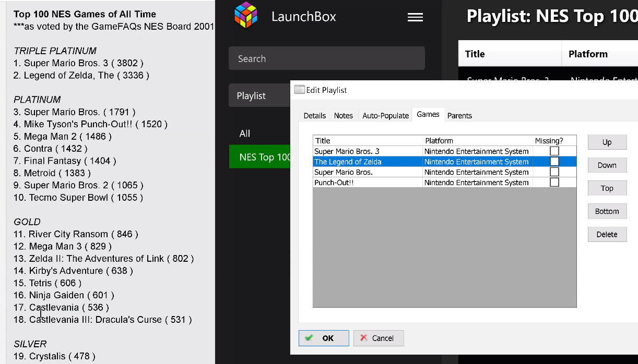Open the Parents tab

click(x=459, y=116)
